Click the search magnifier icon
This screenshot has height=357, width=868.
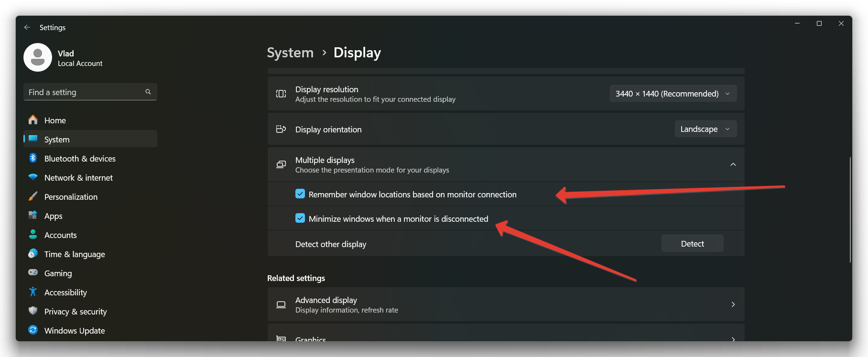tap(148, 92)
